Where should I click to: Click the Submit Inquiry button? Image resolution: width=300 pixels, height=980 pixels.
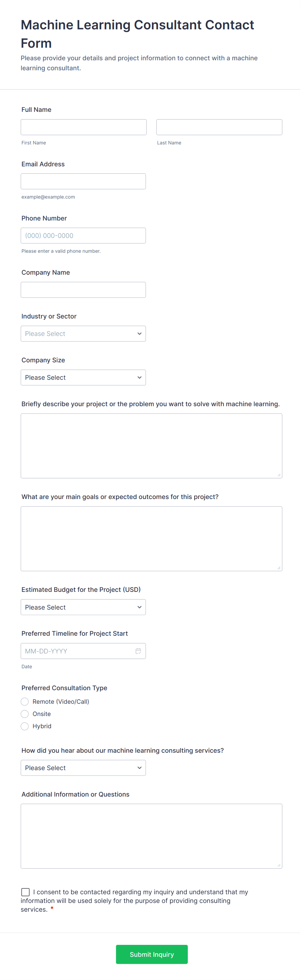click(152, 955)
